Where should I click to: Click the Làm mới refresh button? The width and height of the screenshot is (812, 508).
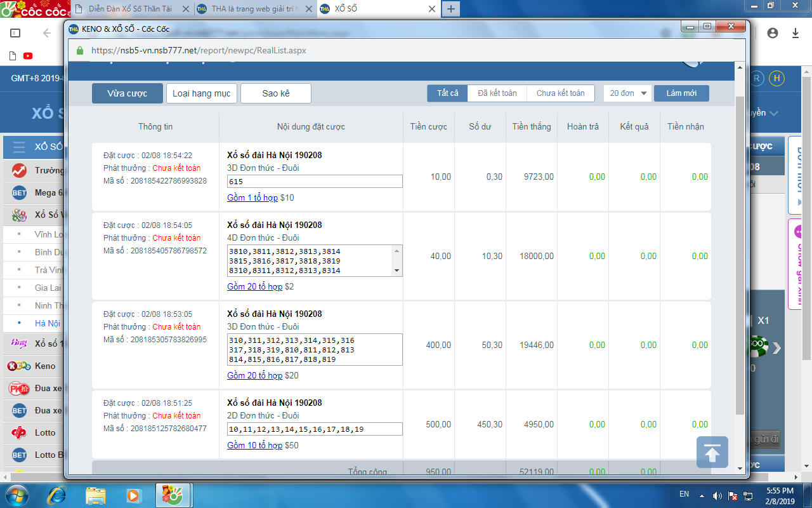(x=681, y=93)
